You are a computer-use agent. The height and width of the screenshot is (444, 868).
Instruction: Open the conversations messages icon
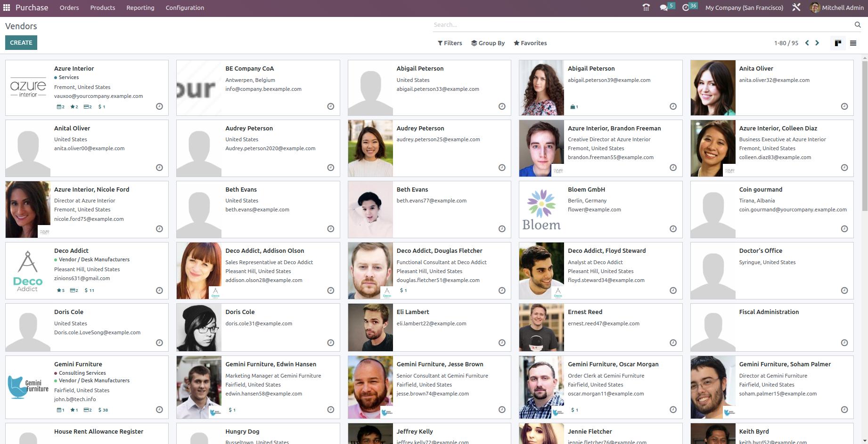pyautogui.click(x=664, y=8)
